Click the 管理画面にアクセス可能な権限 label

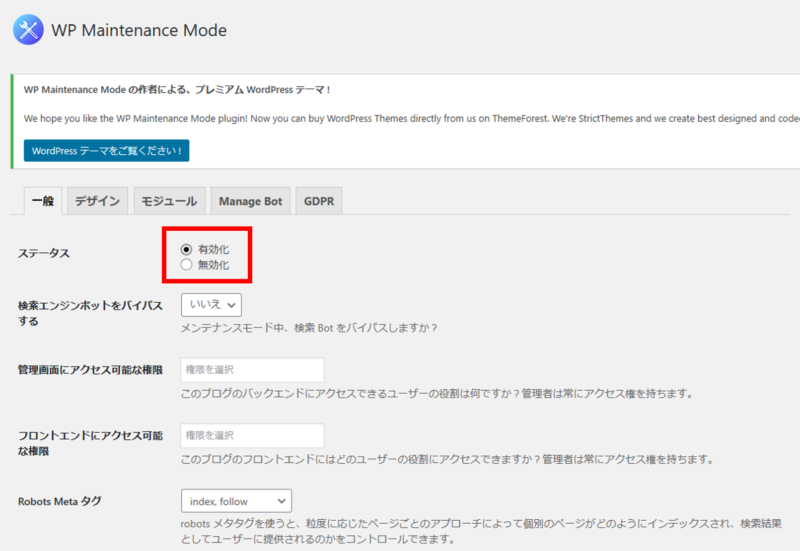[x=90, y=370]
